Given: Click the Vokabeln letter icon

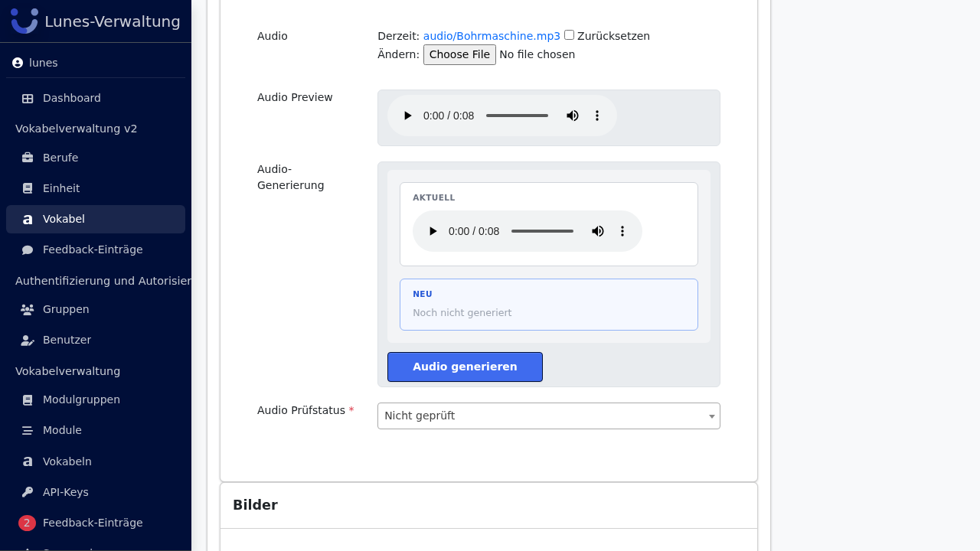Looking at the screenshot, I should coord(28,461).
